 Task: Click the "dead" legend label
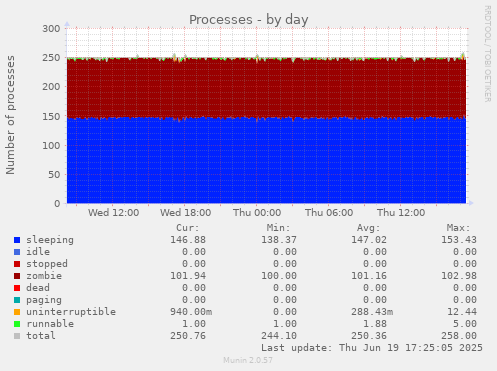(38, 288)
